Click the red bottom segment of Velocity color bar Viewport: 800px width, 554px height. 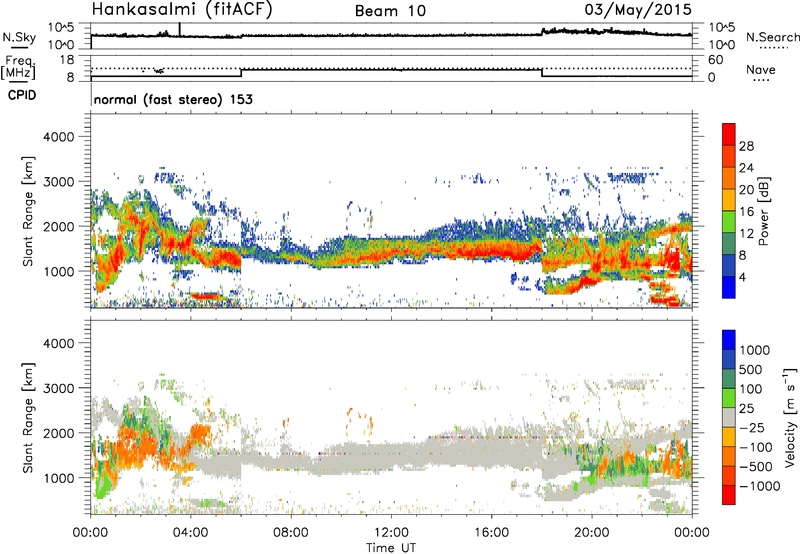click(x=729, y=495)
